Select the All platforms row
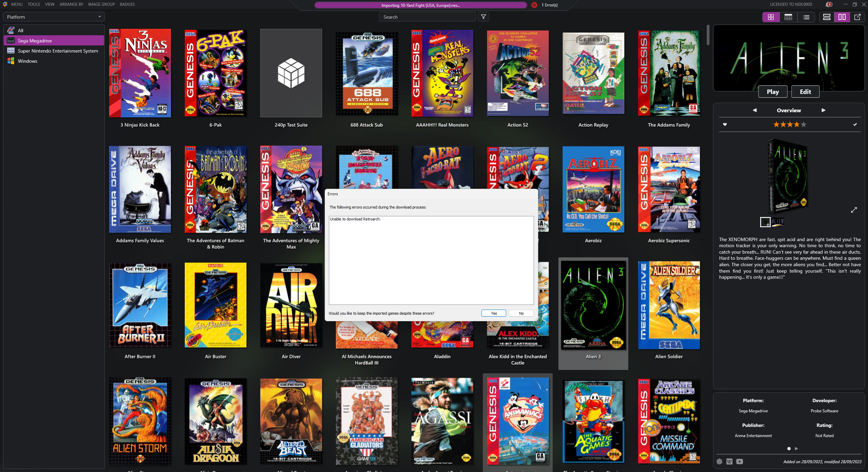This screenshot has width=868, height=472. tap(54, 30)
